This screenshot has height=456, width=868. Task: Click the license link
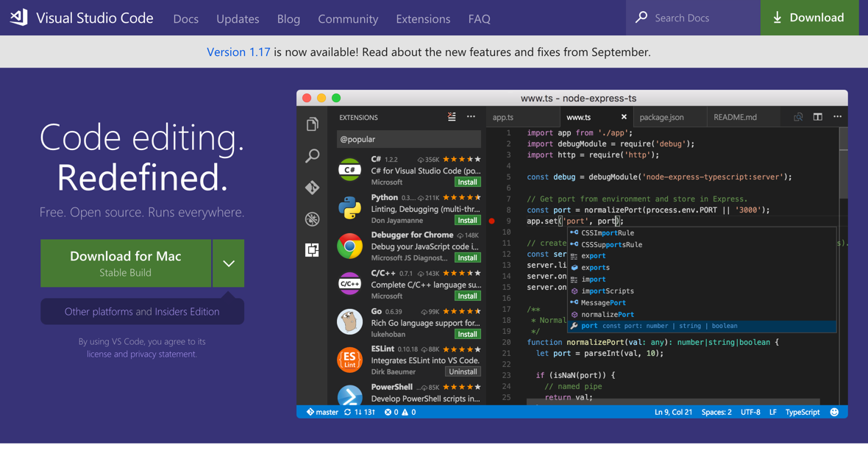[99, 355]
